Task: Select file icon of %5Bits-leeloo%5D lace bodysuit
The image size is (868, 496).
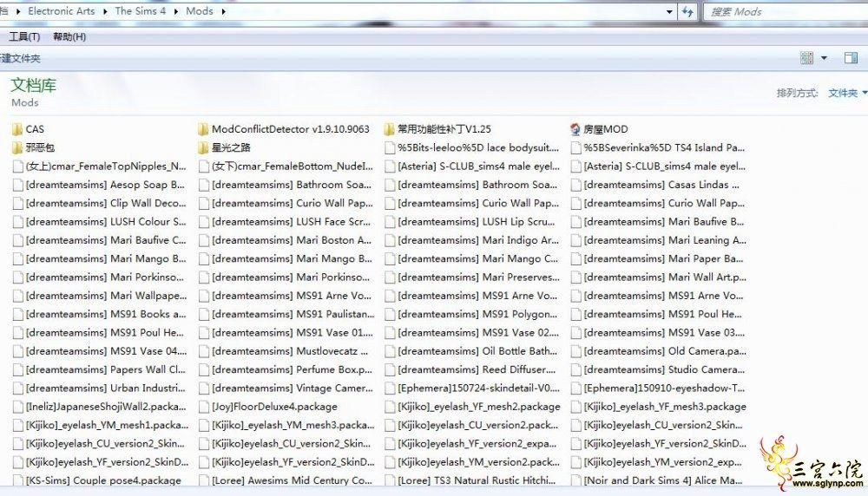Action: click(390, 147)
